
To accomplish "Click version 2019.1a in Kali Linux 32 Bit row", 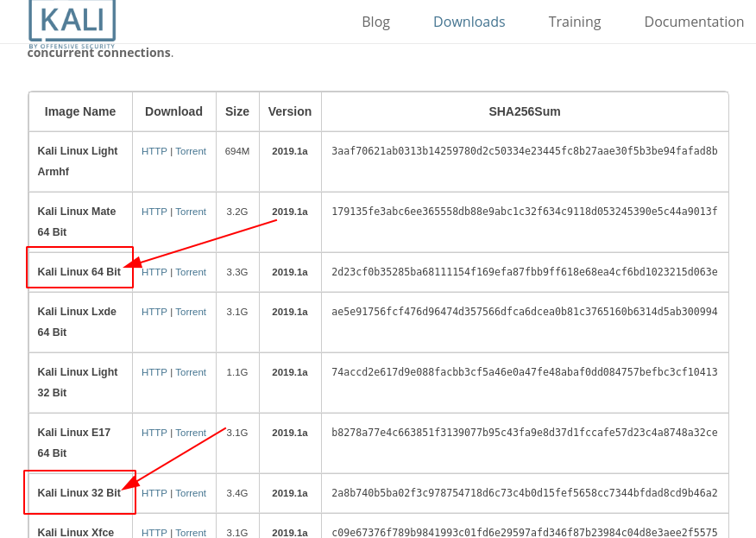I will tap(290, 493).
